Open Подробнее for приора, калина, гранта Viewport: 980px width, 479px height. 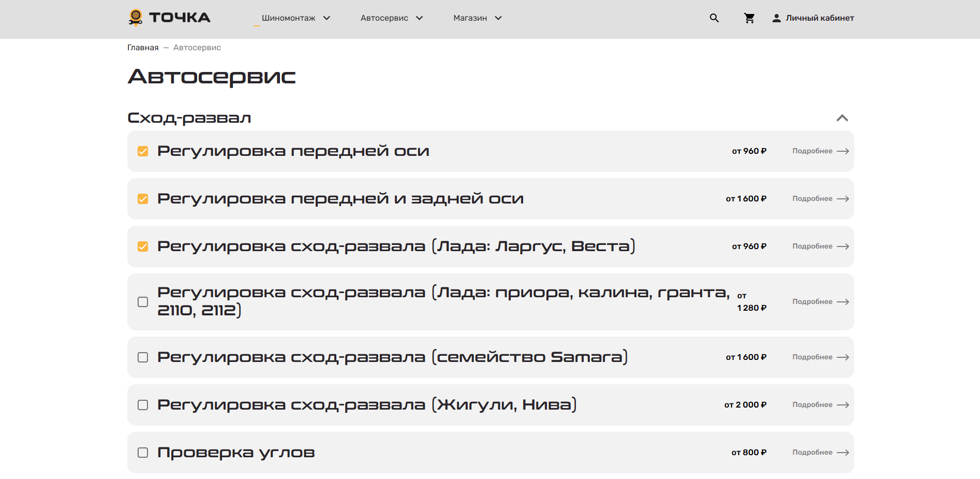(x=812, y=302)
